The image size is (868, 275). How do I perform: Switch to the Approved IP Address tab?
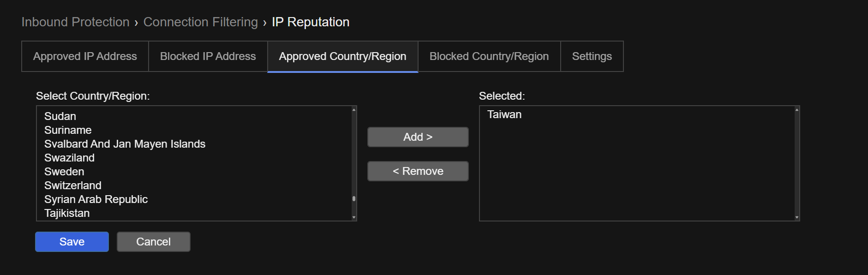85,56
